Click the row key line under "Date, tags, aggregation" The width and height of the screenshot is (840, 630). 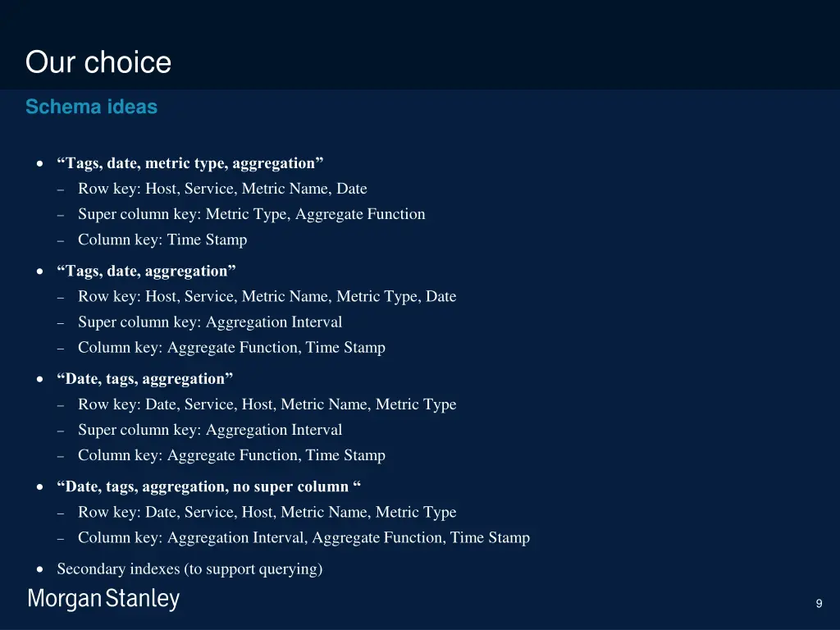[x=267, y=404]
